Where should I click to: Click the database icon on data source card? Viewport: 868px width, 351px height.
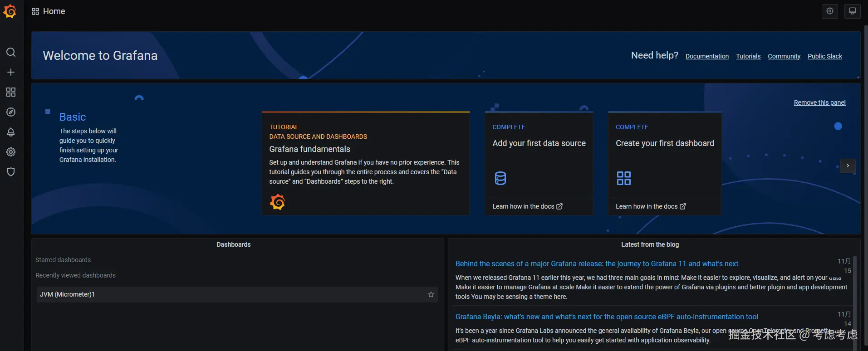click(500, 178)
